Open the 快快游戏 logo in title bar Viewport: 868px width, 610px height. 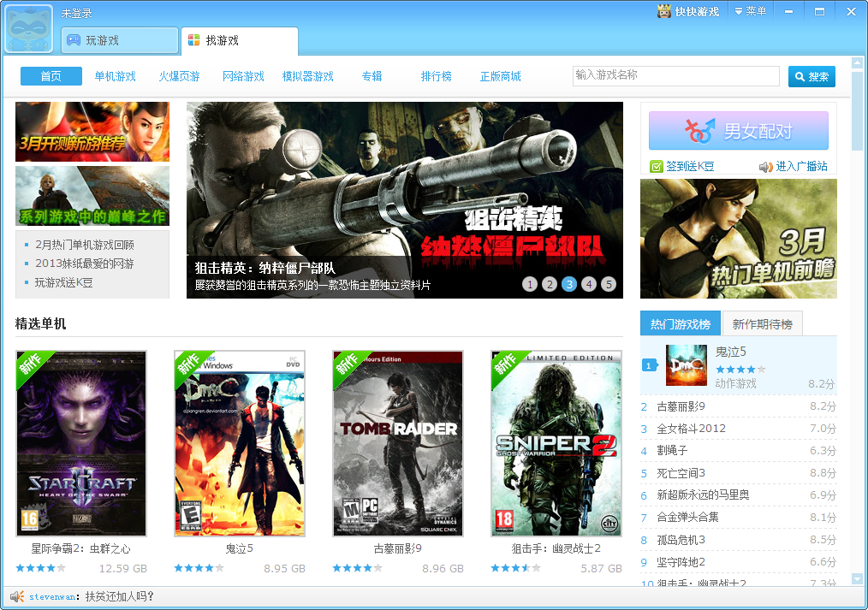pos(688,11)
